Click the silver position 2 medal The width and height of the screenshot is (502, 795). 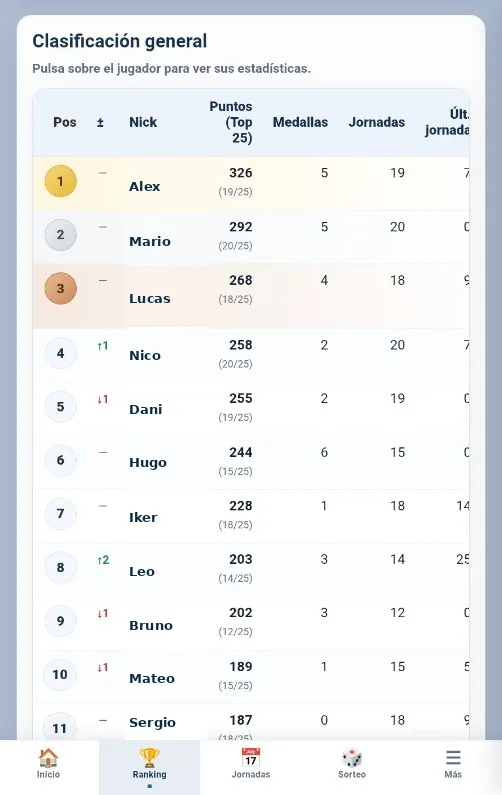(x=60, y=235)
